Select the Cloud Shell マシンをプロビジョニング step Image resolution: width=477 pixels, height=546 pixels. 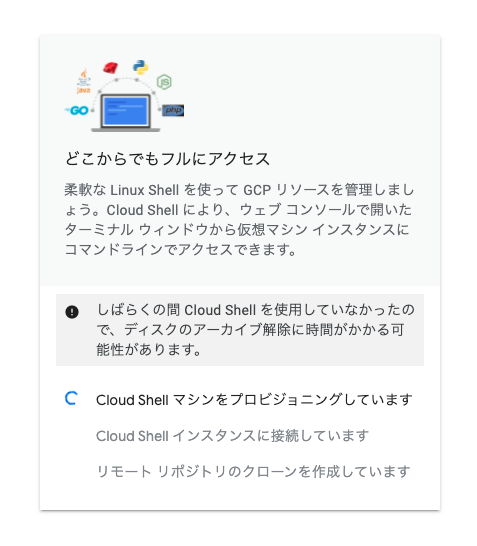click(x=254, y=400)
